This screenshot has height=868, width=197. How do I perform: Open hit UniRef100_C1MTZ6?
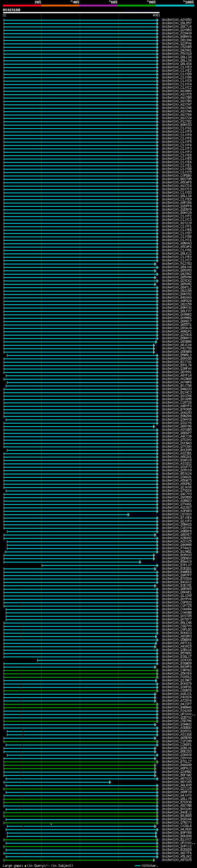tap(177, 403)
